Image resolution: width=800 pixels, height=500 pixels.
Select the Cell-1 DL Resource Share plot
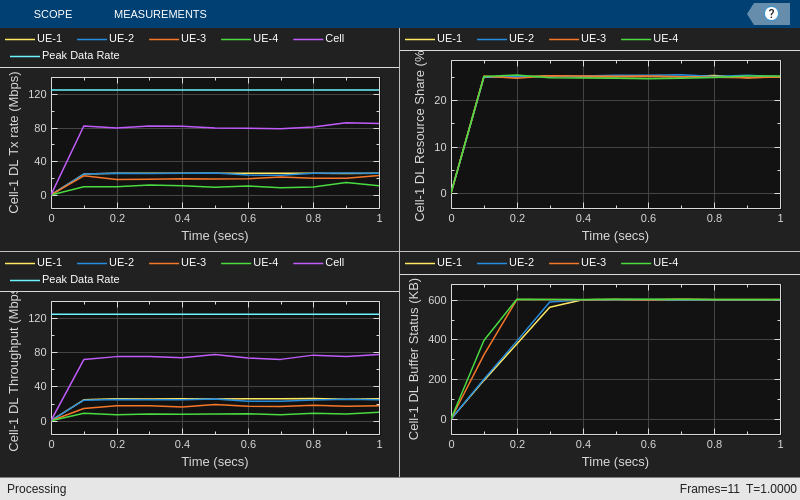tap(616, 134)
